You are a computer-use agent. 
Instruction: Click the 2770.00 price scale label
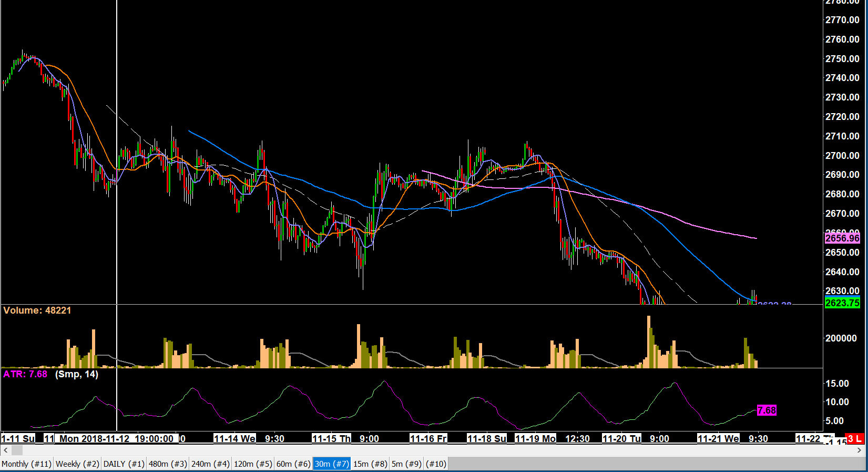[x=842, y=20]
